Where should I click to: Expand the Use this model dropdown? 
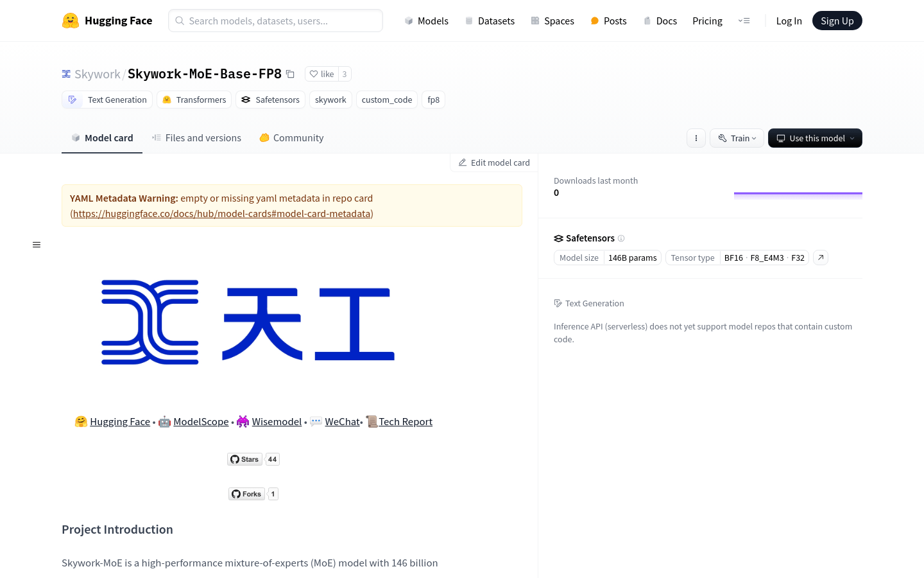point(815,138)
